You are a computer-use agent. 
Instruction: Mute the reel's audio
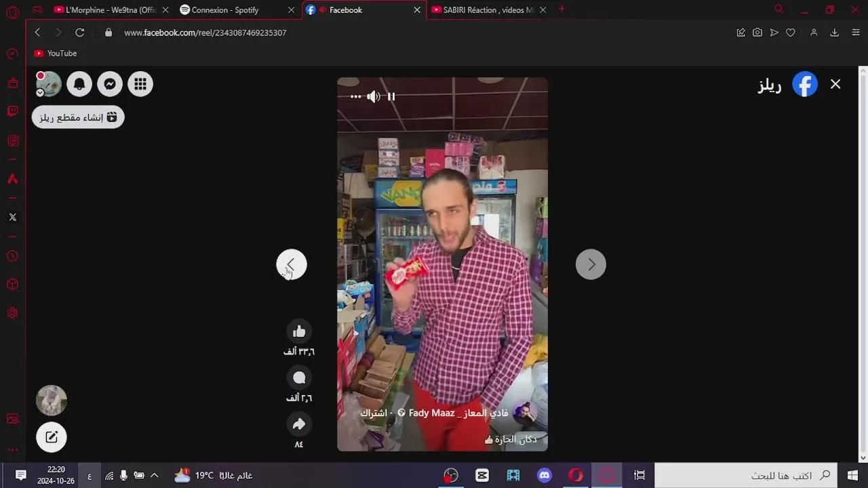(374, 96)
